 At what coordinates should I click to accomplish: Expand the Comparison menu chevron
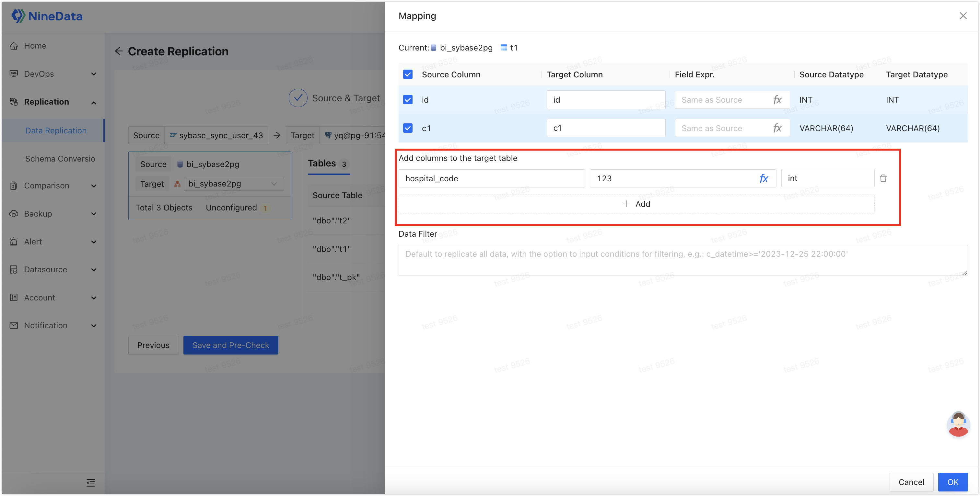(x=94, y=186)
